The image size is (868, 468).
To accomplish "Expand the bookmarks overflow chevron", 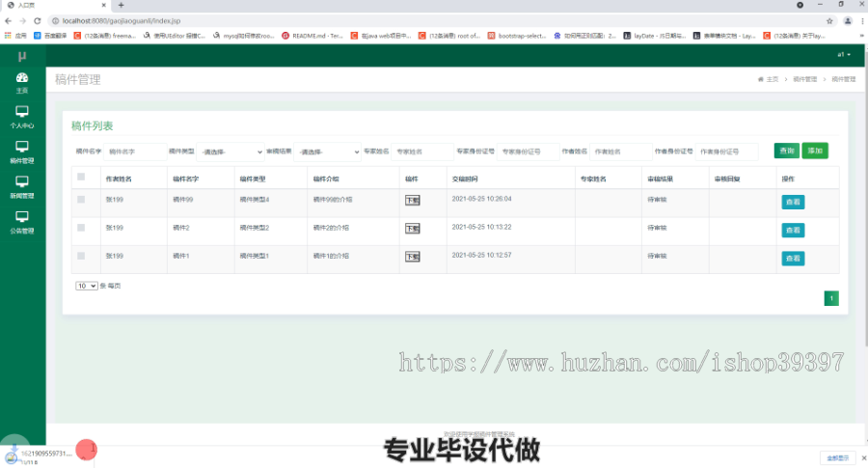I will 861,36.
